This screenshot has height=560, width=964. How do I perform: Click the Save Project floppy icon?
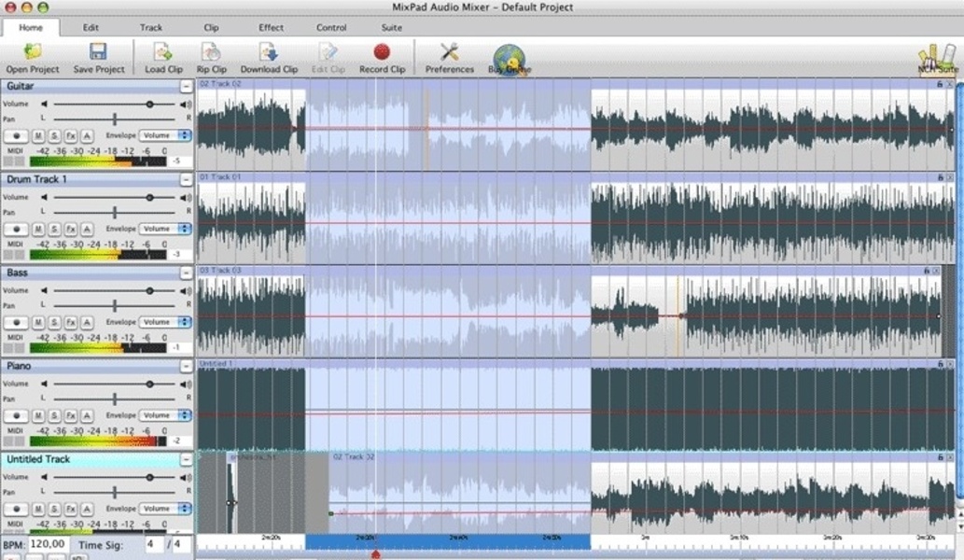pos(98,53)
